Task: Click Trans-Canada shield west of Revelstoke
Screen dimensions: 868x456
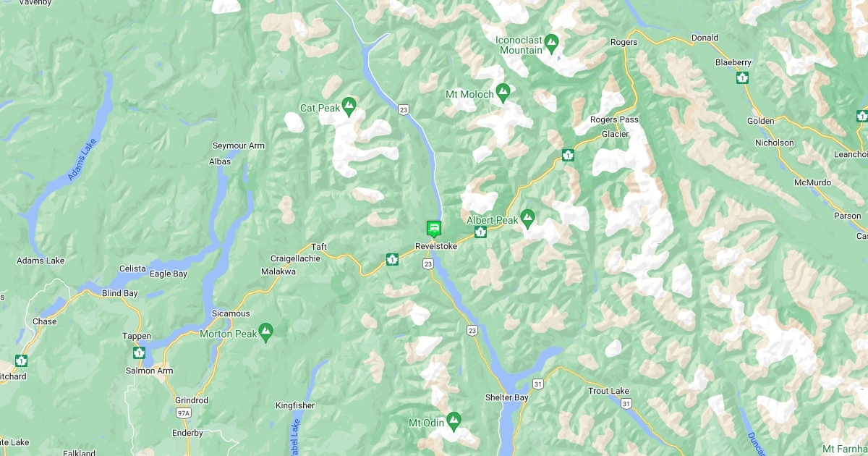Action: click(393, 259)
